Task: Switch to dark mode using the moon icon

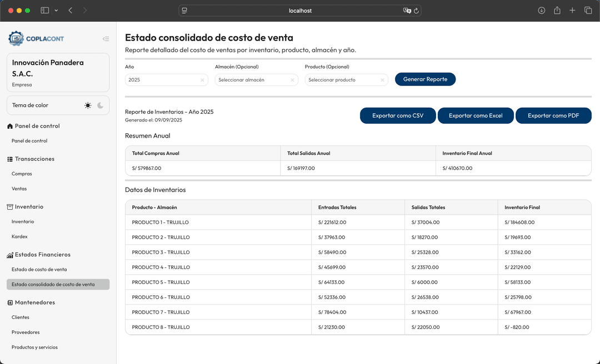Action: coord(99,105)
